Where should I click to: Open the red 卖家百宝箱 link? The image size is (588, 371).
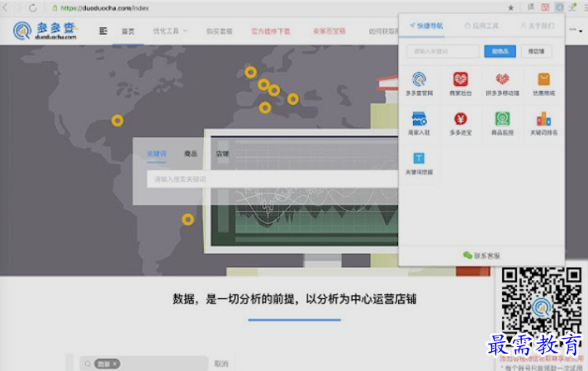click(x=330, y=31)
